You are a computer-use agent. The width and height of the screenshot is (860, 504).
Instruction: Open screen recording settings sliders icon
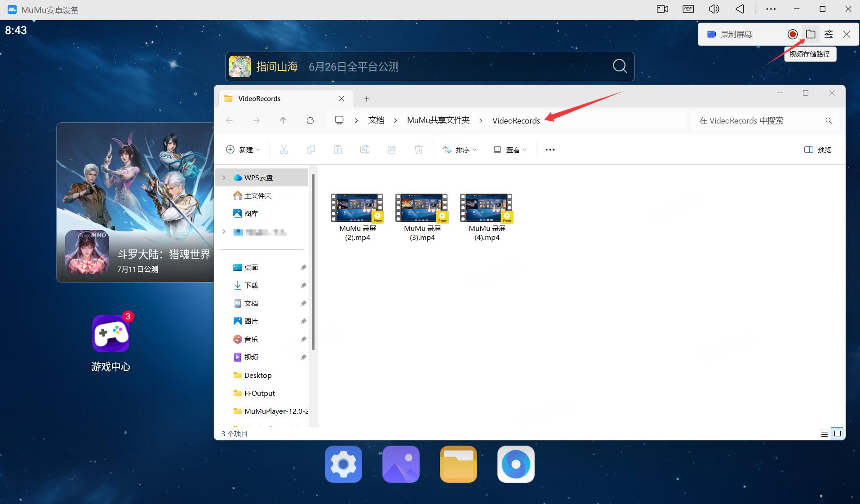(829, 34)
